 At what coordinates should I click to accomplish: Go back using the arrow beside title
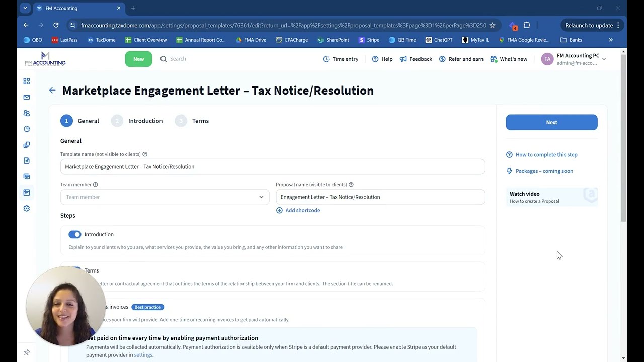click(52, 90)
